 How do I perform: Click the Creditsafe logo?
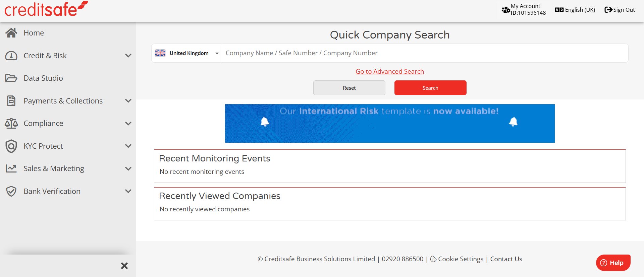click(x=46, y=9)
